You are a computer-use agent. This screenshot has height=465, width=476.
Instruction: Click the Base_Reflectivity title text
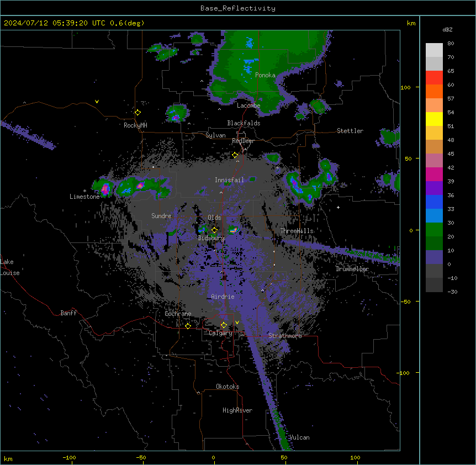(x=238, y=8)
